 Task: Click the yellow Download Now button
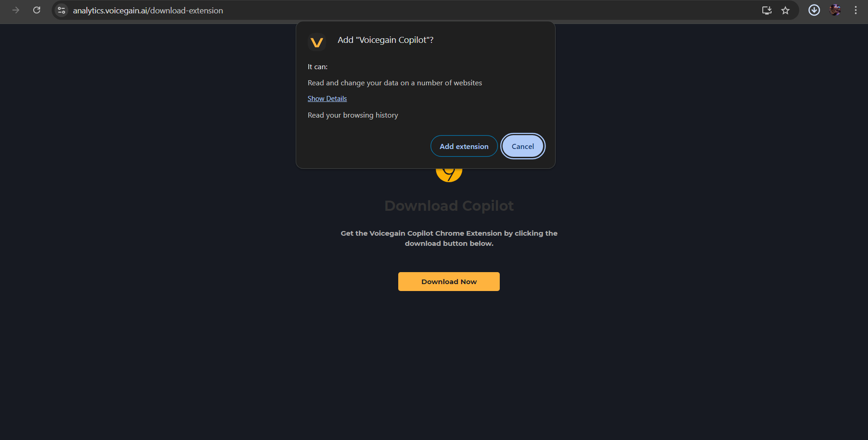[x=449, y=281]
